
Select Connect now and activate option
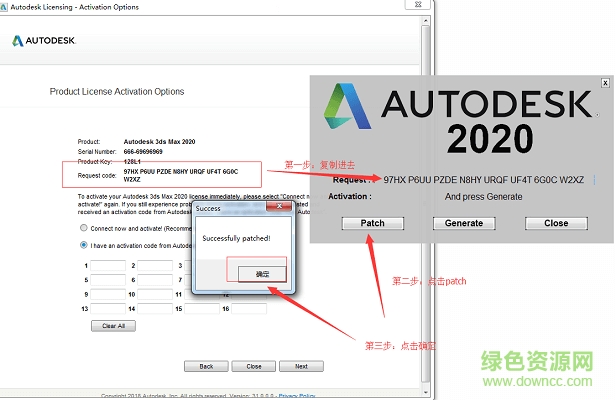tap(83, 227)
